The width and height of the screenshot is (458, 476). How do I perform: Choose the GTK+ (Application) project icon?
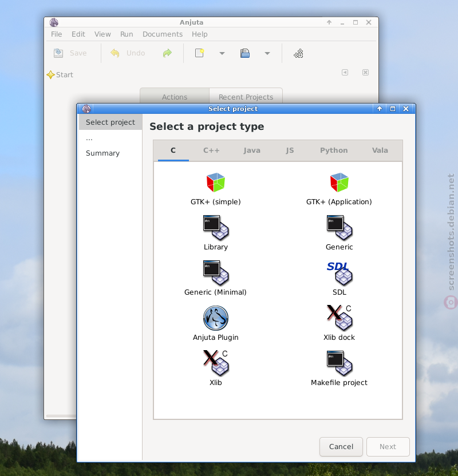click(x=339, y=183)
